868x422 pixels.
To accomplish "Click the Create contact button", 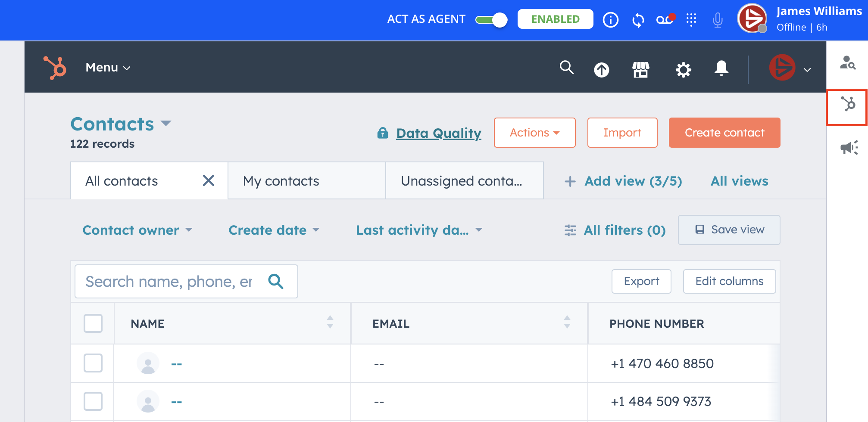I will 724,133.
